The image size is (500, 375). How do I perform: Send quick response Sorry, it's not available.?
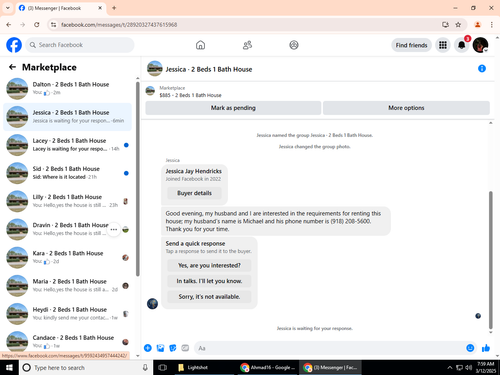click(x=209, y=297)
